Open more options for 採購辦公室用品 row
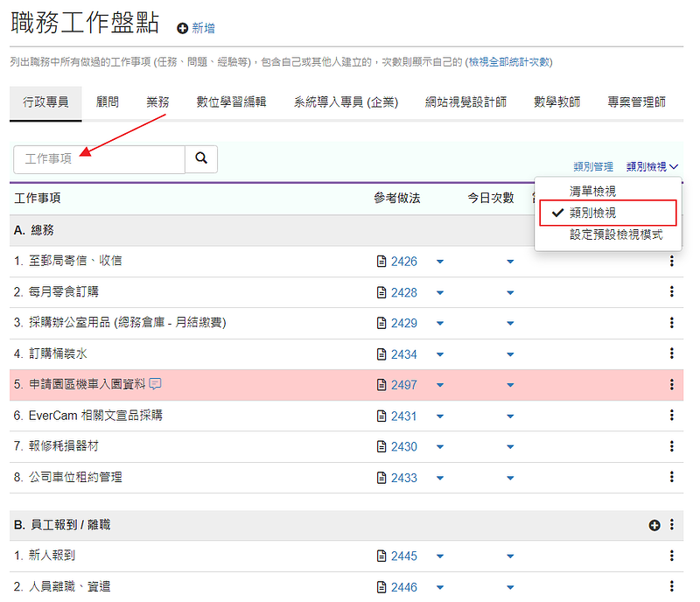 point(671,323)
